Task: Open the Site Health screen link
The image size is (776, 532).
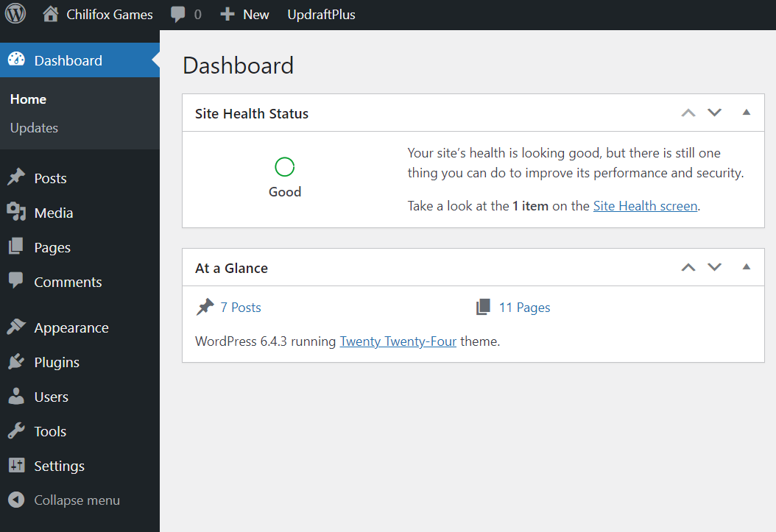Action: pyautogui.click(x=645, y=205)
